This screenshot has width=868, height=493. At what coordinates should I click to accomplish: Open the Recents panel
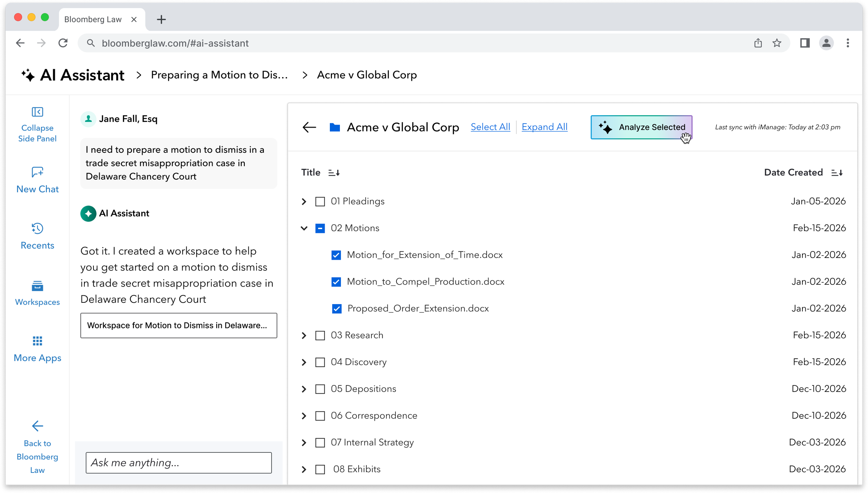coord(37,236)
